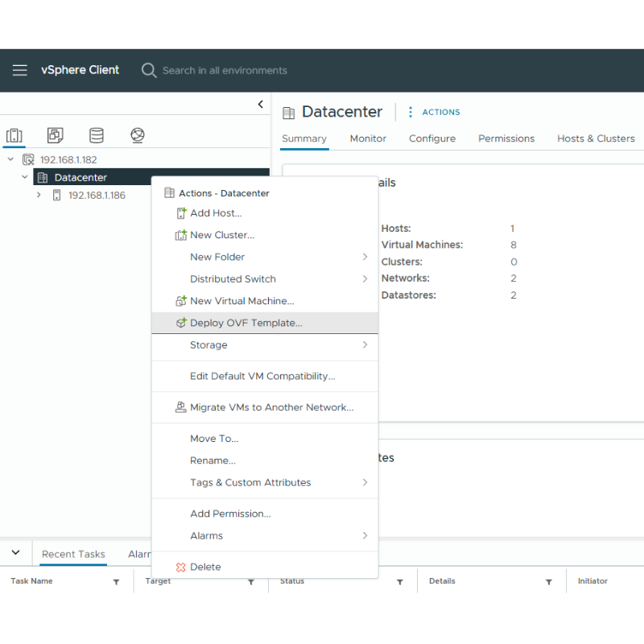The height and width of the screenshot is (644, 644).
Task: Select Add Host from the context menu
Action: point(216,213)
